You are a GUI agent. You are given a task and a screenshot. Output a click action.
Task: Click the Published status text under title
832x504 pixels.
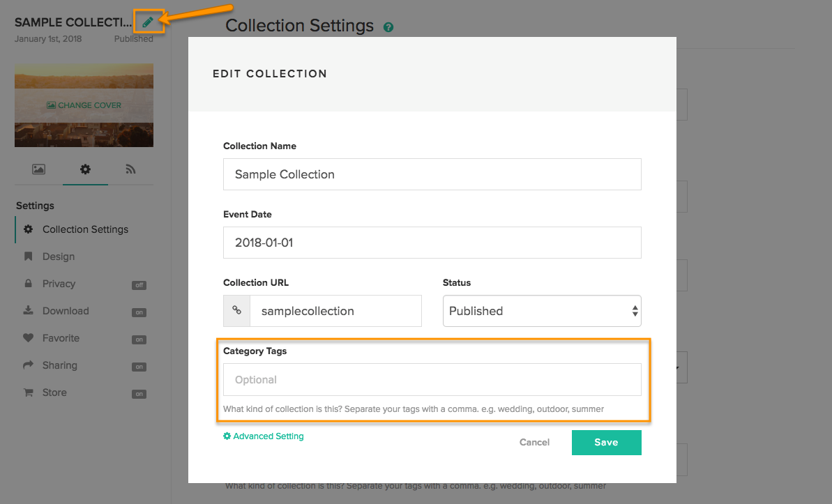click(x=134, y=39)
